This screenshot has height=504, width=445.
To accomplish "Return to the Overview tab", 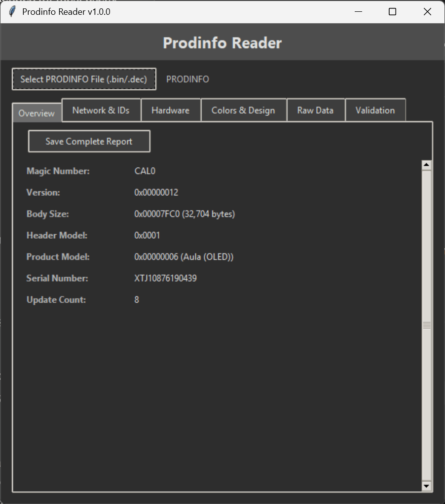I will pyautogui.click(x=37, y=113).
